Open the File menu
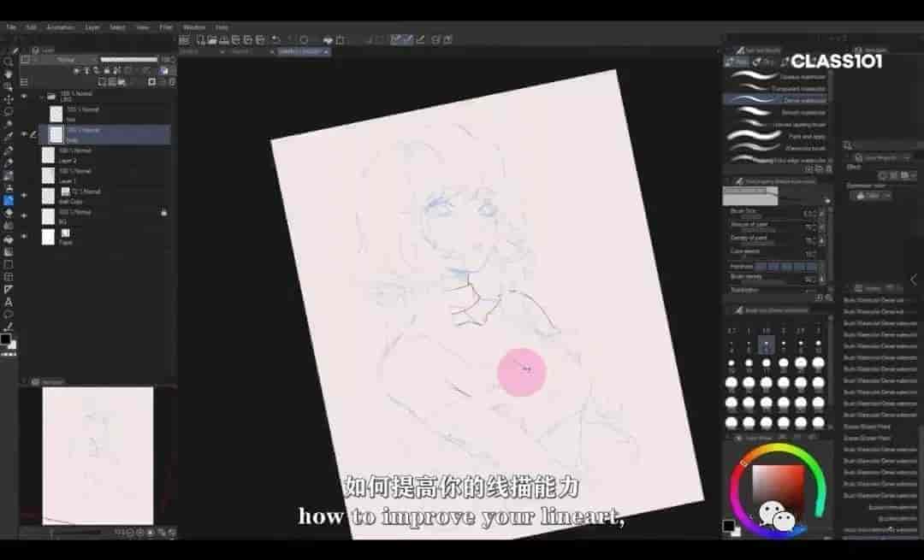This screenshot has height=560, width=924. coord(11,27)
